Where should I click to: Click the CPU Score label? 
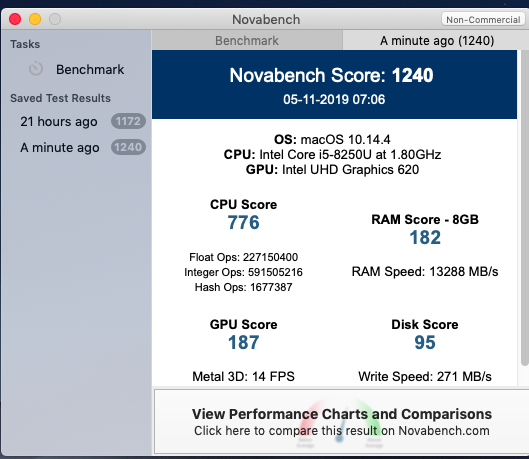click(244, 204)
